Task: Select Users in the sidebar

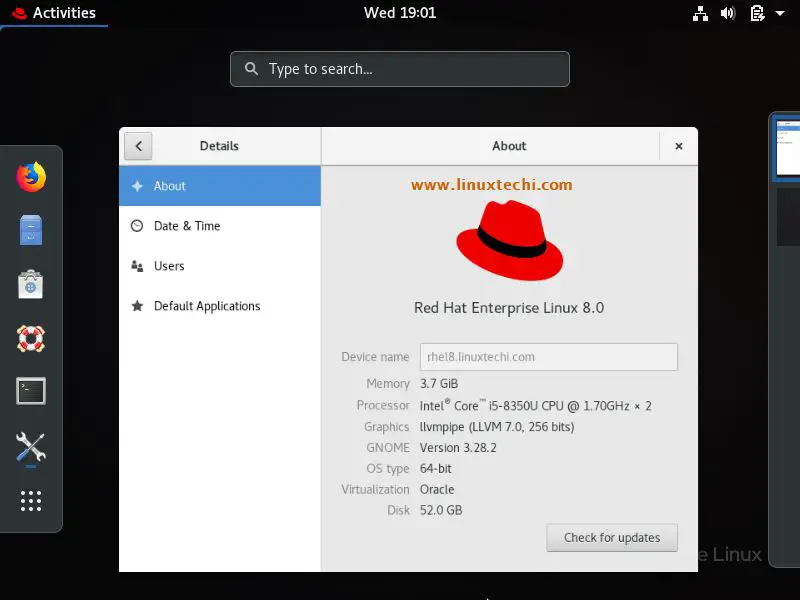Action: click(x=220, y=266)
